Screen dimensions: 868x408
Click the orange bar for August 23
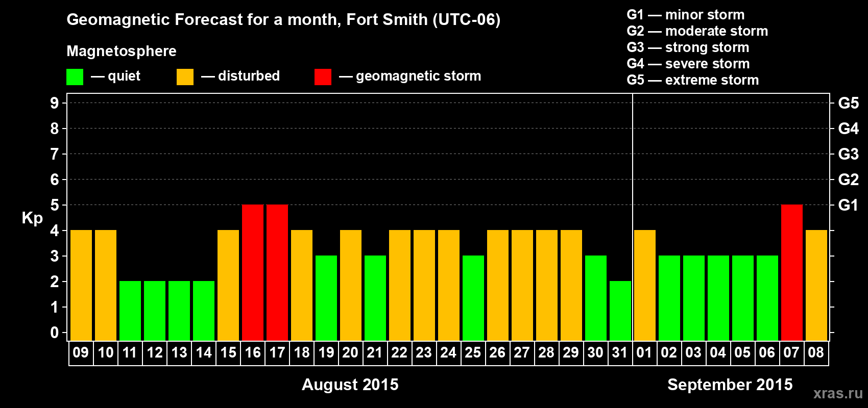424,285
